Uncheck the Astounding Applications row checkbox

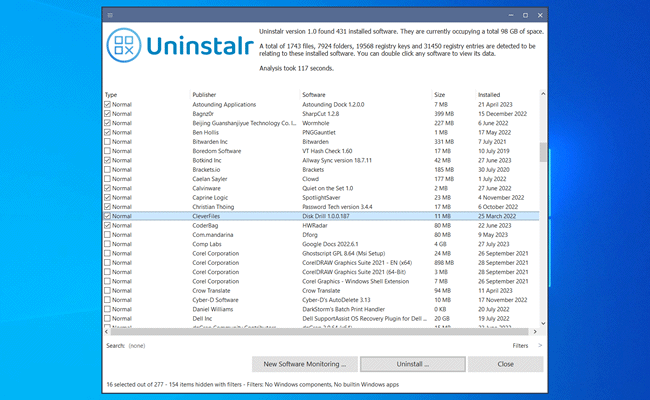[x=107, y=104]
